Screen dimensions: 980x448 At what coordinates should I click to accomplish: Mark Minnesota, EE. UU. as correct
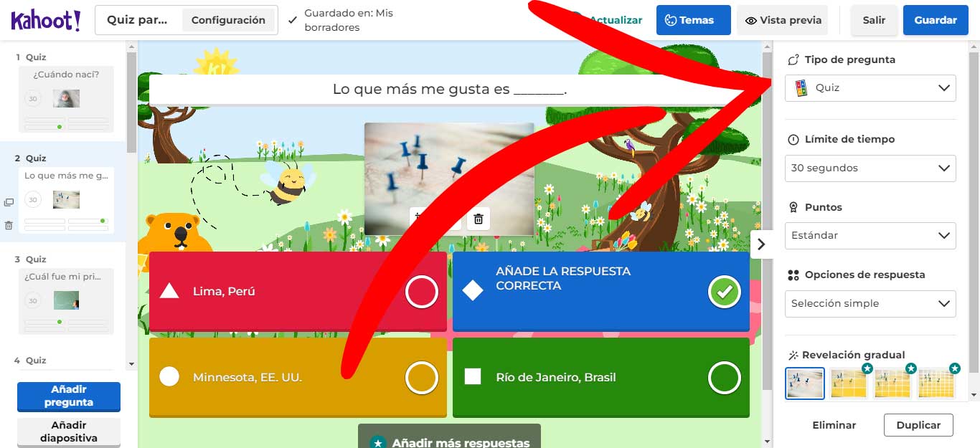click(421, 378)
